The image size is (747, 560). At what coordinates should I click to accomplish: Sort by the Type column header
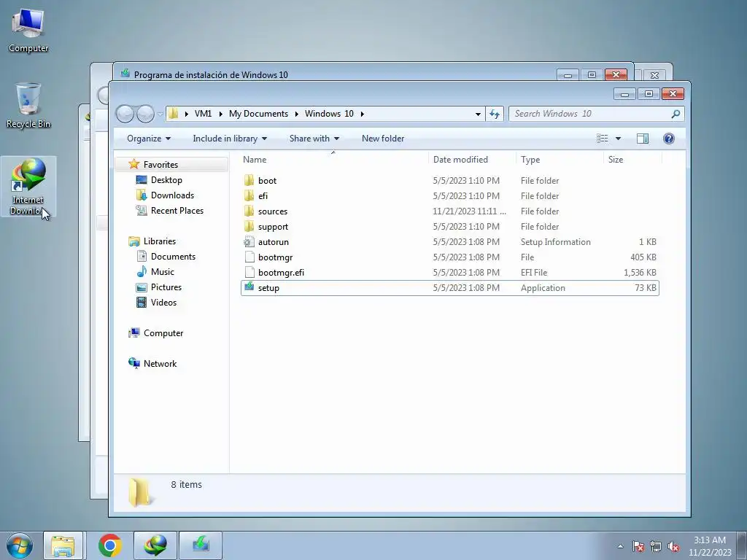(x=560, y=160)
